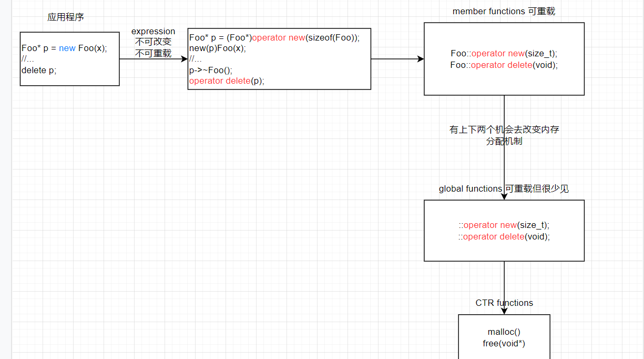
Task: Click the 'new(p)Foo(x);' line of text
Action: click(x=218, y=48)
